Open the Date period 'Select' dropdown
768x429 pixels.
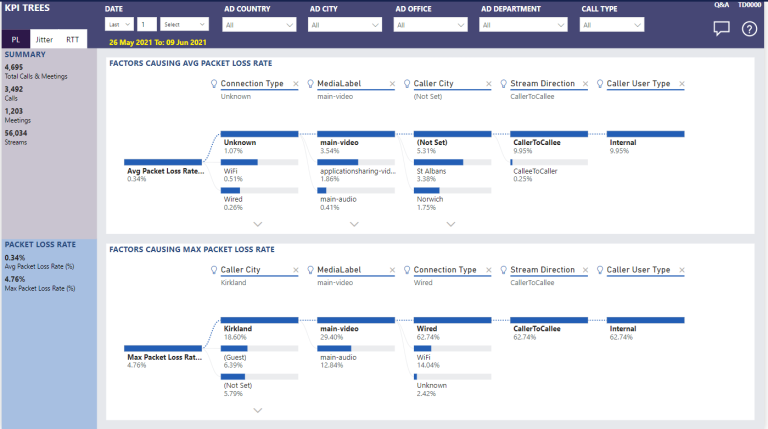coord(184,24)
